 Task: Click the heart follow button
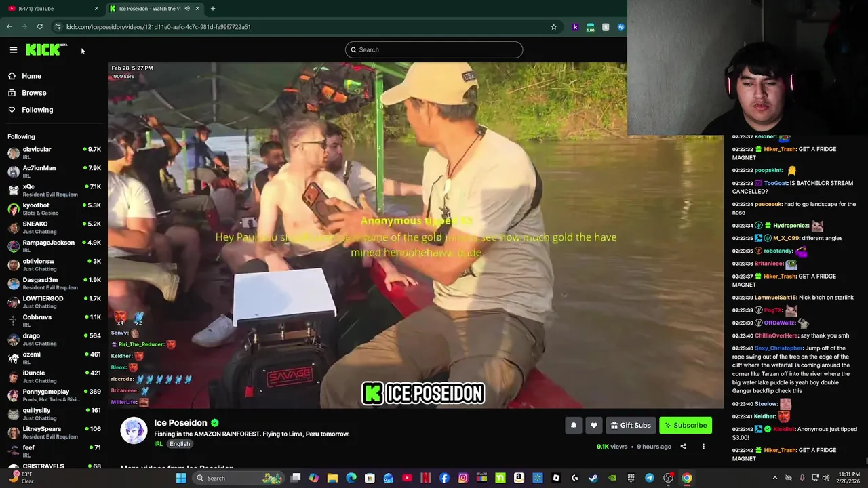pos(594,425)
